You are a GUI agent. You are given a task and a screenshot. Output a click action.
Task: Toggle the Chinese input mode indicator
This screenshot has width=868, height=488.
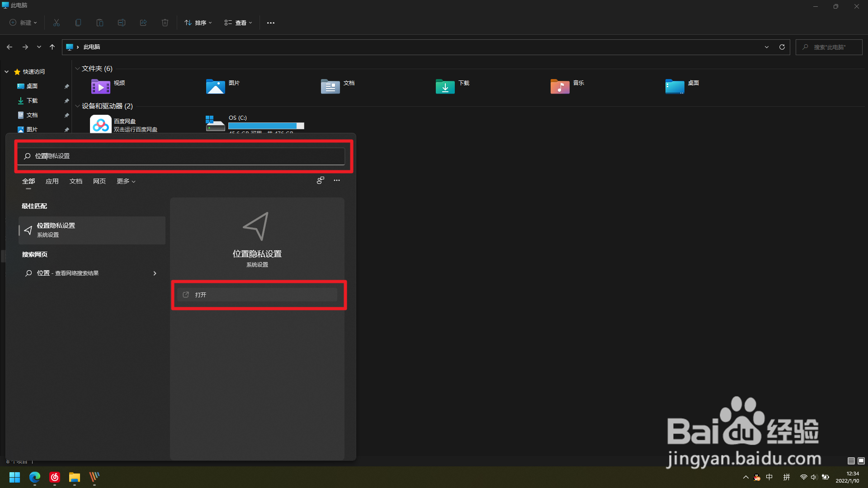(x=769, y=477)
